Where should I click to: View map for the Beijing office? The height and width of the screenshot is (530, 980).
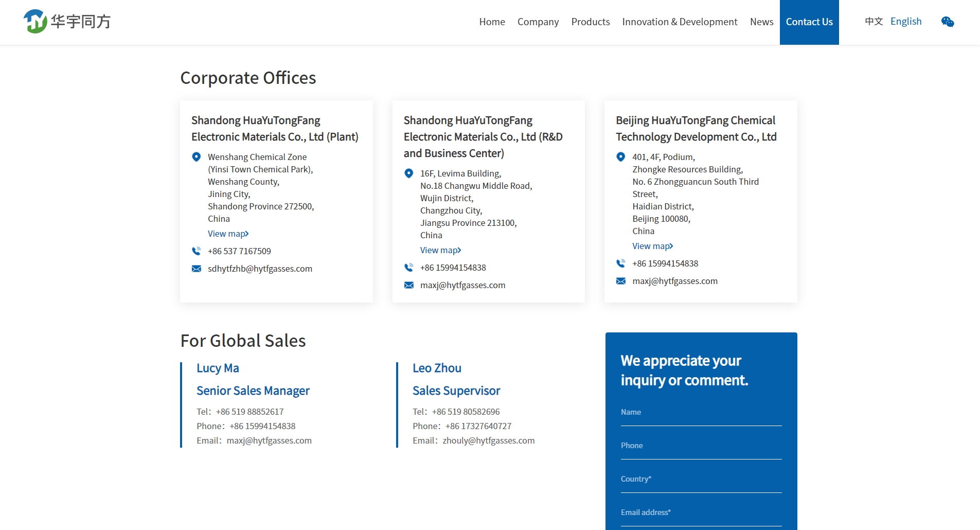653,246
